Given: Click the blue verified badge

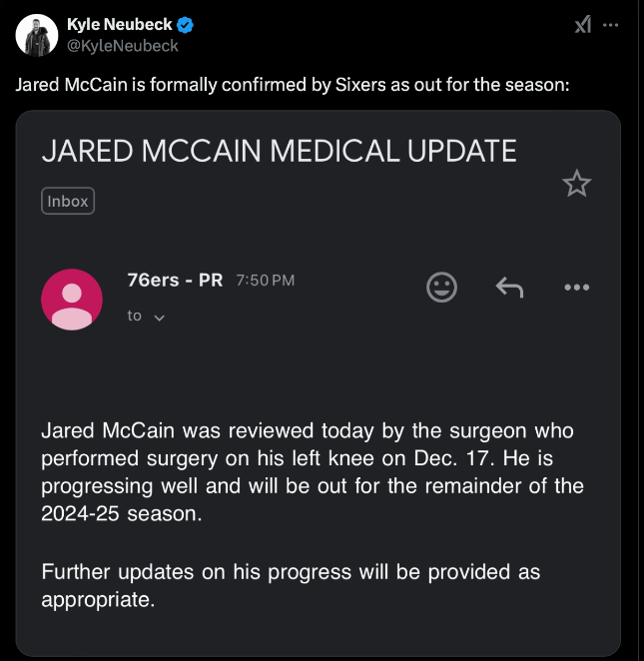Looking at the screenshot, I should [186, 25].
